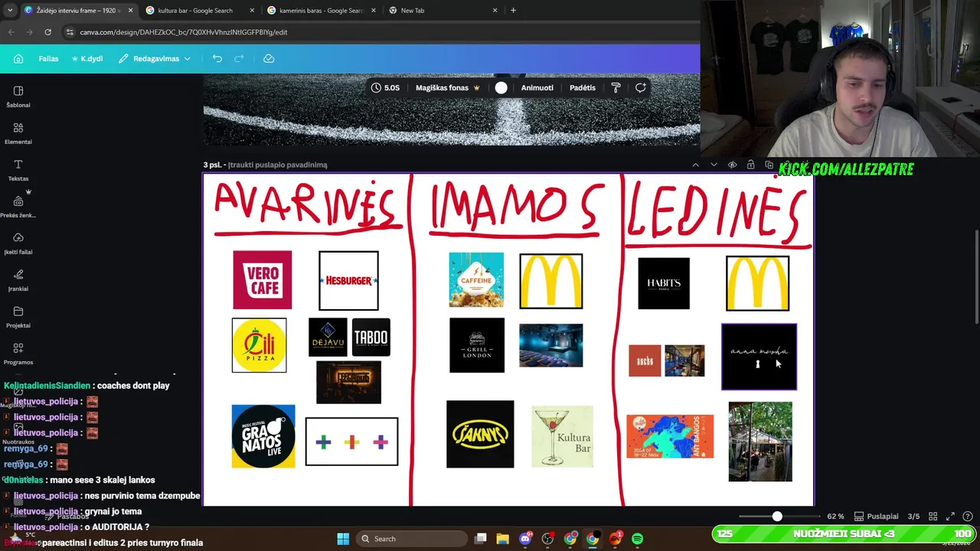
Task: Open the help question mark
Action: coord(968,517)
